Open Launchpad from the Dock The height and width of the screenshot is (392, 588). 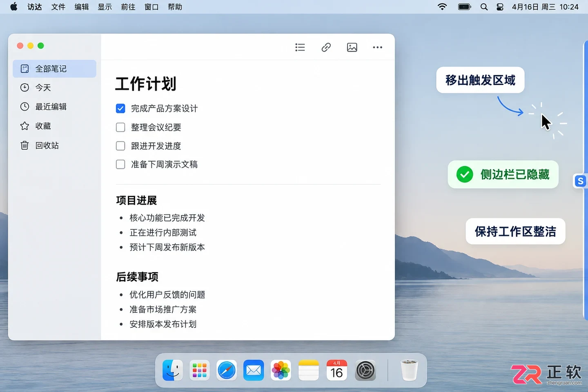coord(200,370)
